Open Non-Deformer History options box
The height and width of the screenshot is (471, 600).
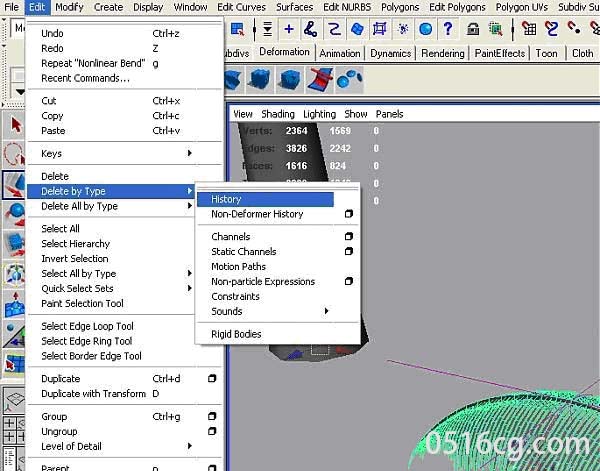pyautogui.click(x=349, y=214)
